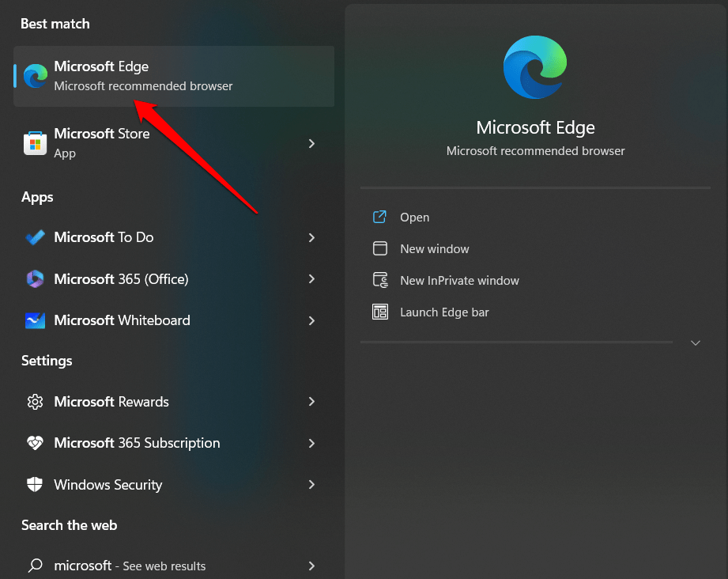Image resolution: width=728 pixels, height=579 pixels.
Task: Open the Microsoft 365 Subscription setting
Action: click(x=174, y=443)
